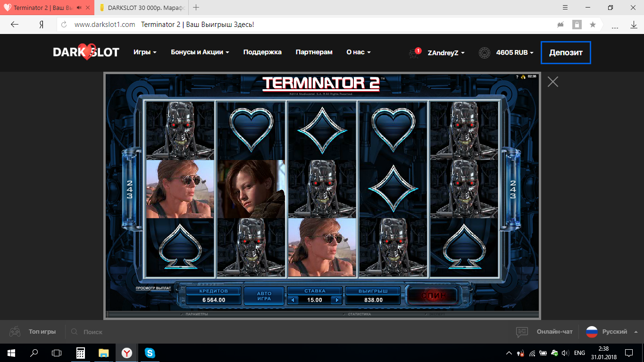Switch to the Terminator 2 browser tab
The width and height of the screenshot is (644, 362).
coord(42,8)
